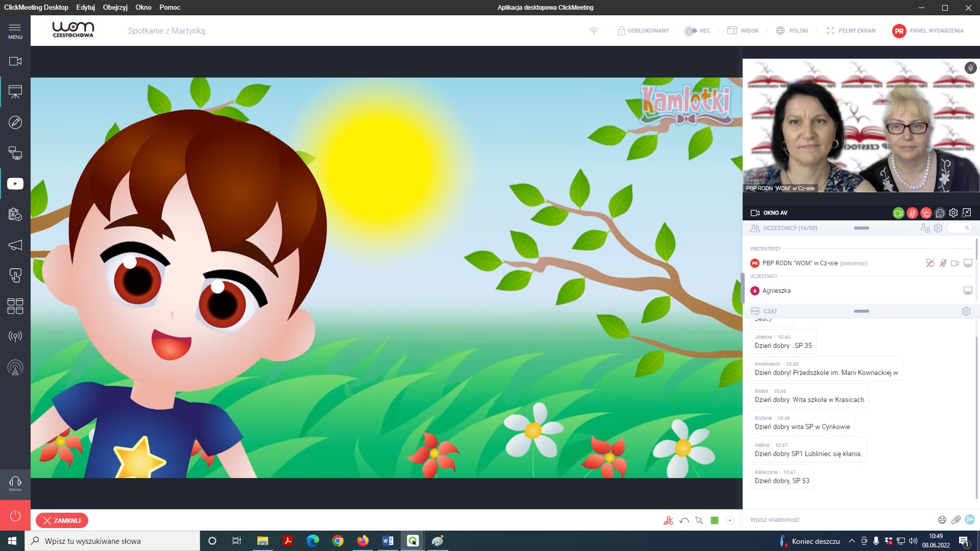This screenshot has width=980, height=551.
Task: Open the presentation screen tool
Action: tap(15, 92)
